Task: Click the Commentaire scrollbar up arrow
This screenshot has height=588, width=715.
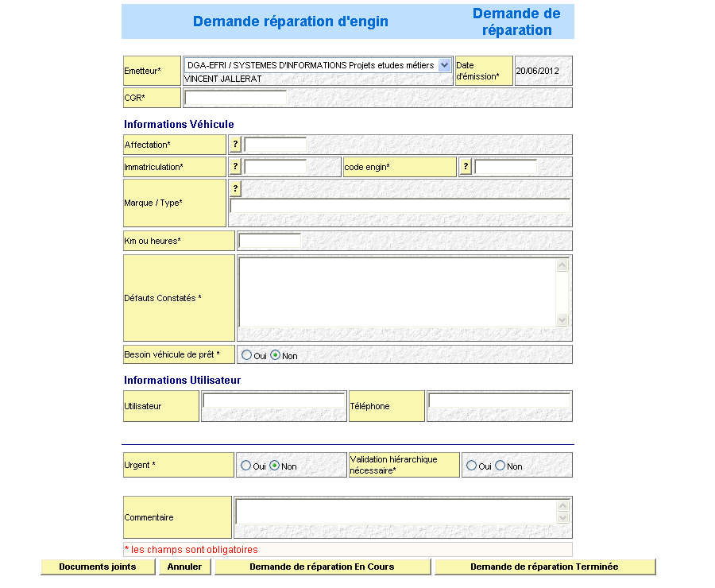Action: tap(563, 505)
